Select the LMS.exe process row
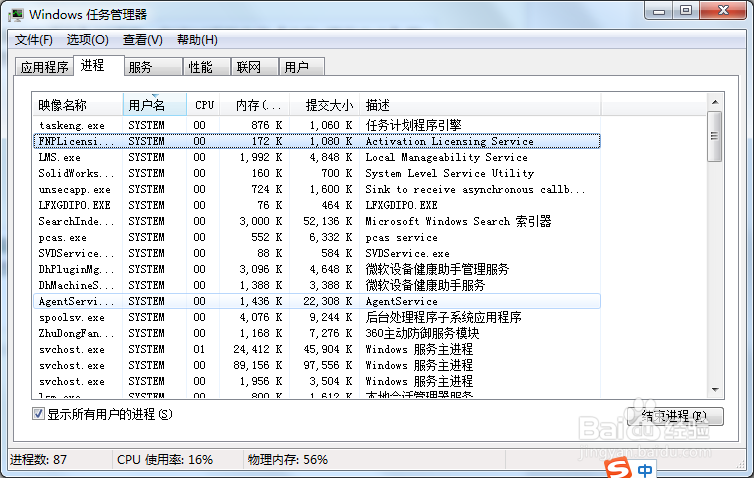The height and width of the screenshot is (478, 754). [317, 157]
